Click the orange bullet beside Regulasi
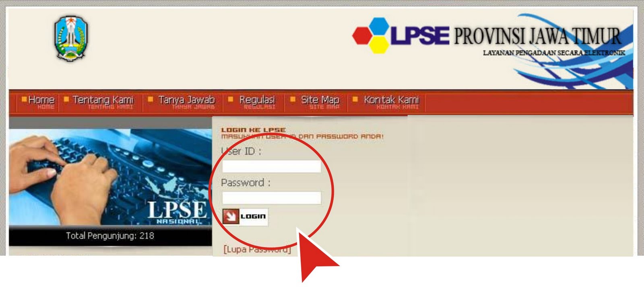The image size is (644, 287). click(231, 98)
